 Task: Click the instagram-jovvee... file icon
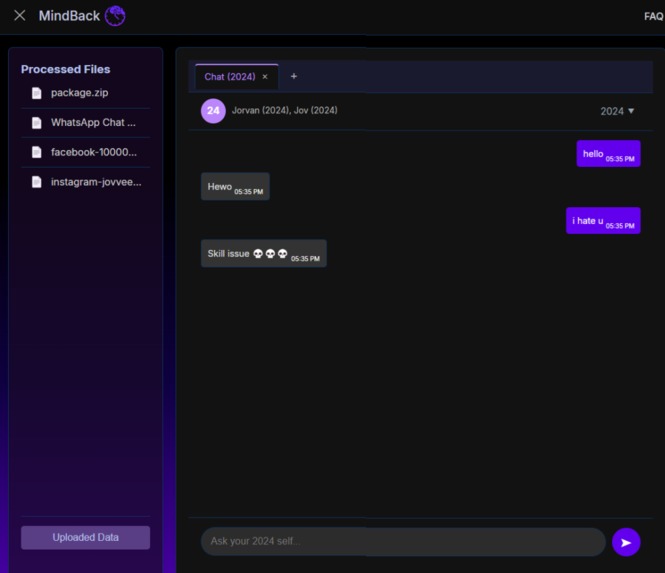pyautogui.click(x=37, y=182)
